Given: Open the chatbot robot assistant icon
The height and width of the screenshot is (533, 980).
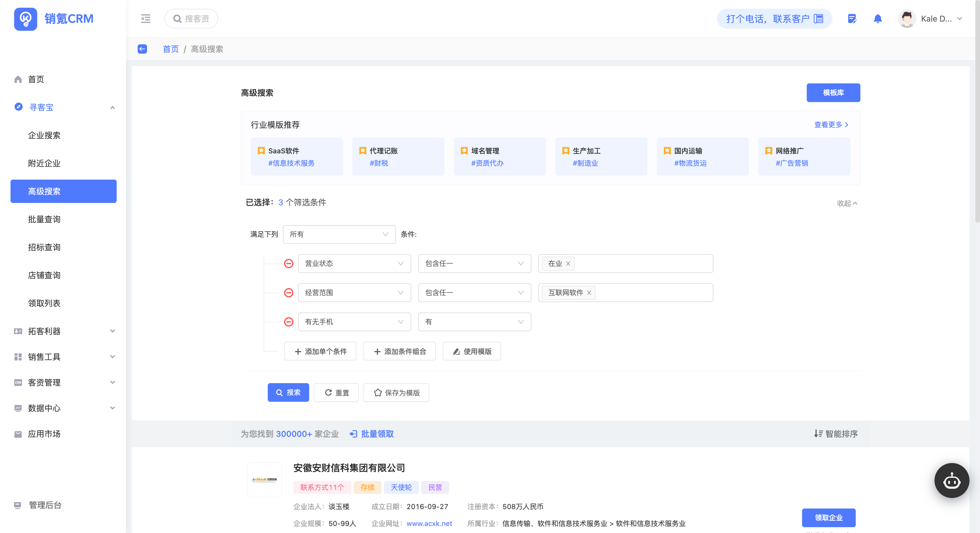Looking at the screenshot, I should tap(951, 481).
